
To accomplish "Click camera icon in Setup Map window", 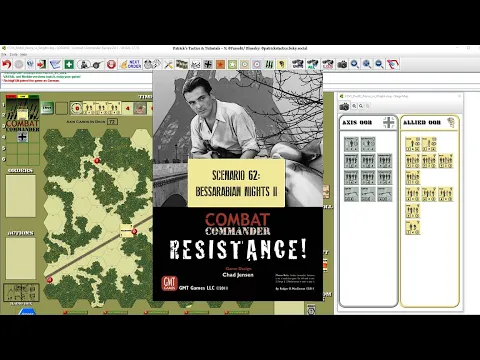I will pyautogui.click(x=344, y=106).
